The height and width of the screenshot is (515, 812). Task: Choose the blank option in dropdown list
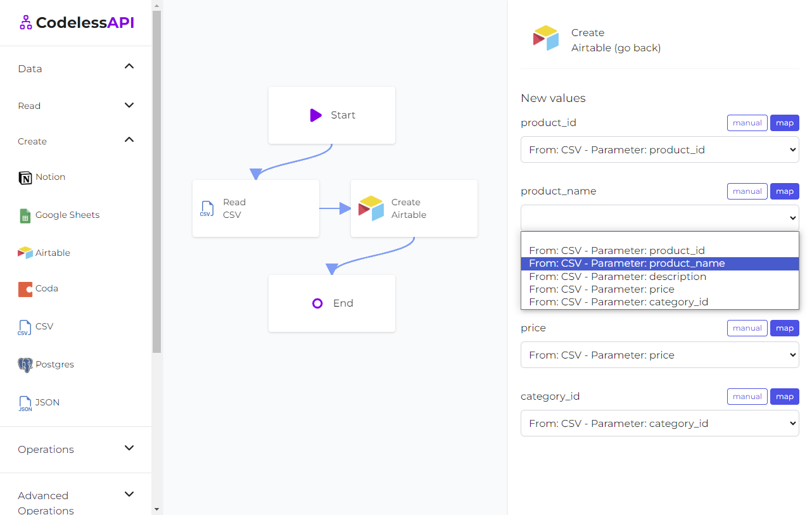[x=660, y=238]
